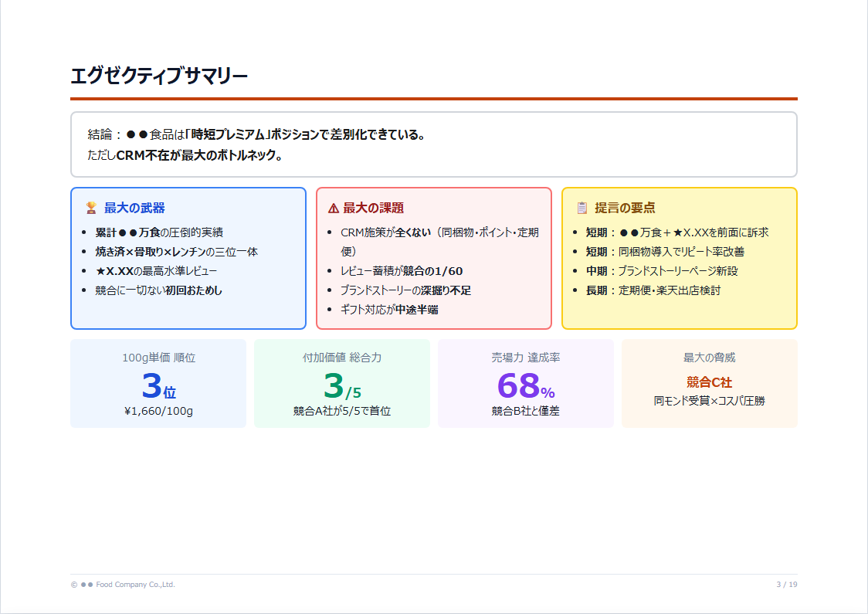Click the 3 / 19 page number
Screen dimensions: 868x614
[787, 585]
